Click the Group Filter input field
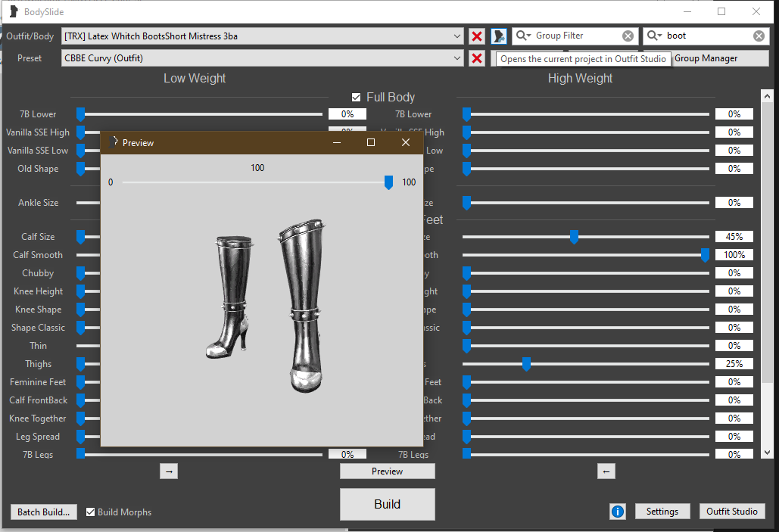Screen dimensions: 779x532 click(575, 36)
